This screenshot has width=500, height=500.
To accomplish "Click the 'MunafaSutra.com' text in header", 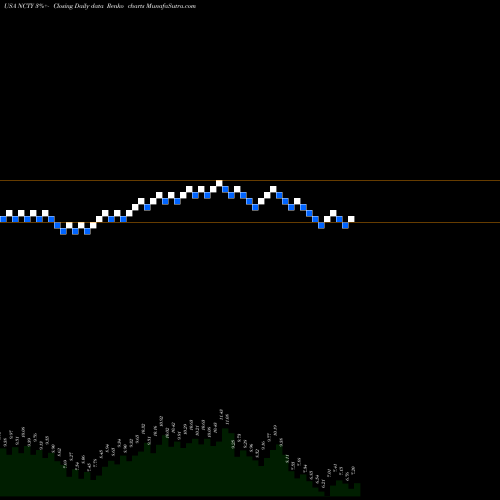I will (171, 6).
